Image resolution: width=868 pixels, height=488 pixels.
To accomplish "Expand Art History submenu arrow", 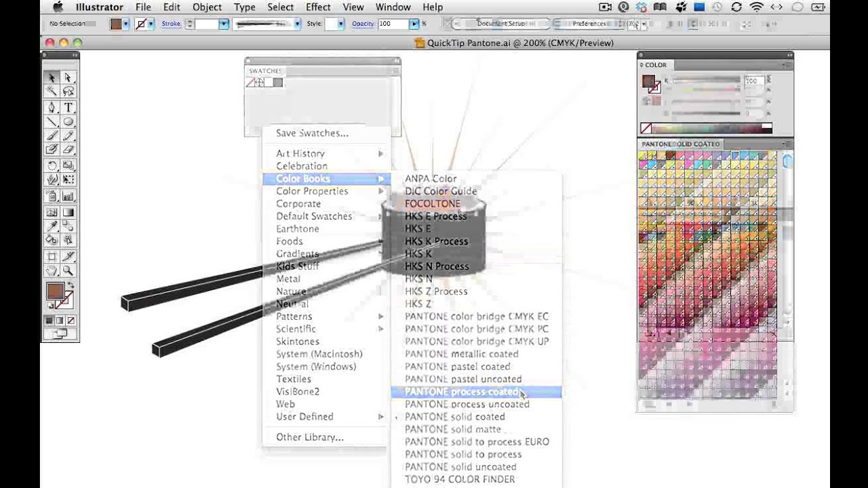I will click(x=380, y=154).
